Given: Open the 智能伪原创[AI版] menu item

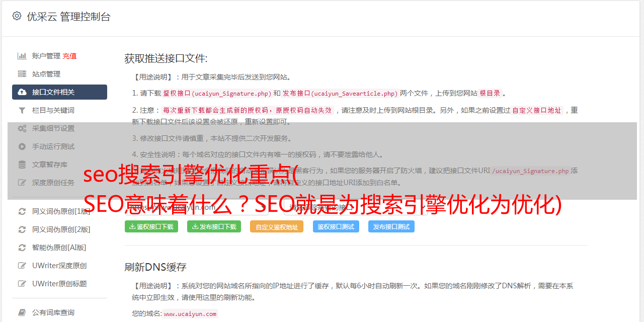Looking at the screenshot, I should click(x=59, y=248).
